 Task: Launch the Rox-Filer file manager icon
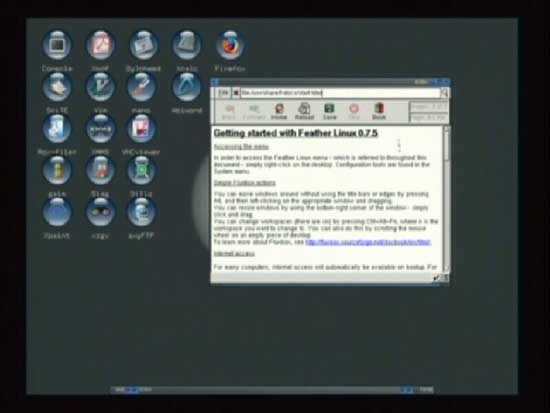(57, 129)
